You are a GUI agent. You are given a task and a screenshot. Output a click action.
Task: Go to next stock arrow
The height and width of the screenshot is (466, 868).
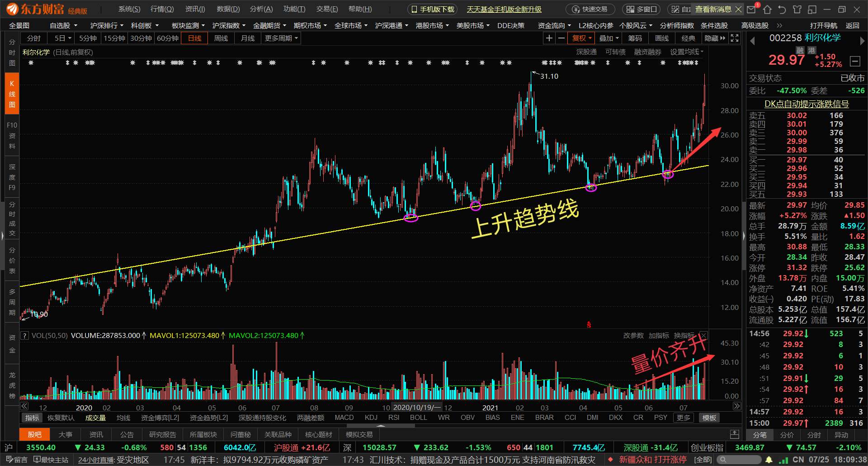tap(862, 41)
